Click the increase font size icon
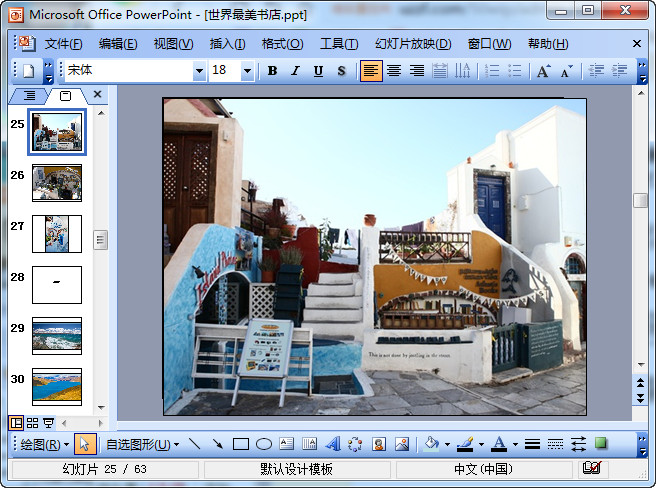656x488 pixels. tap(543, 71)
